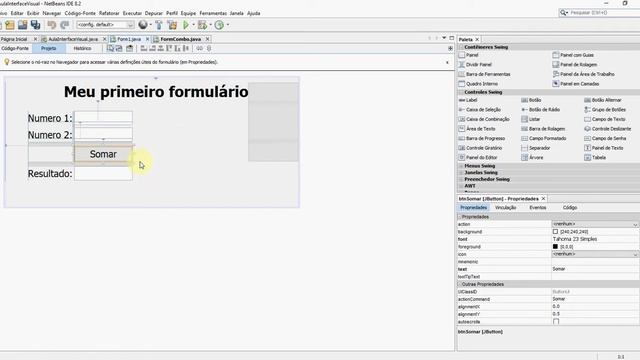This screenshot has width=640, height=360.
Task: Pick Painel de Rolagem in palette
Action: [575, 64]
